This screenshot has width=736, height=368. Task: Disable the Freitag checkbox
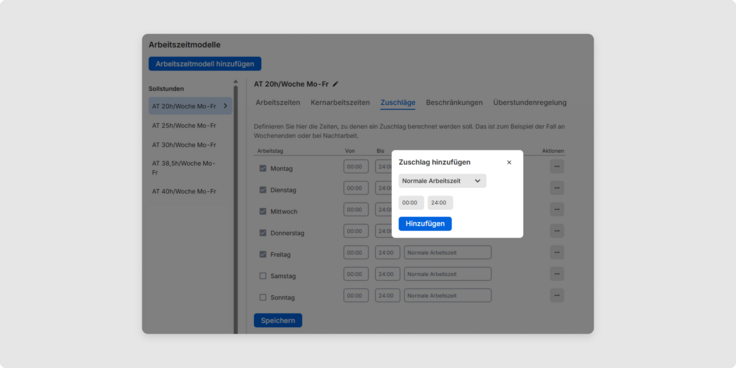(263, 254)
